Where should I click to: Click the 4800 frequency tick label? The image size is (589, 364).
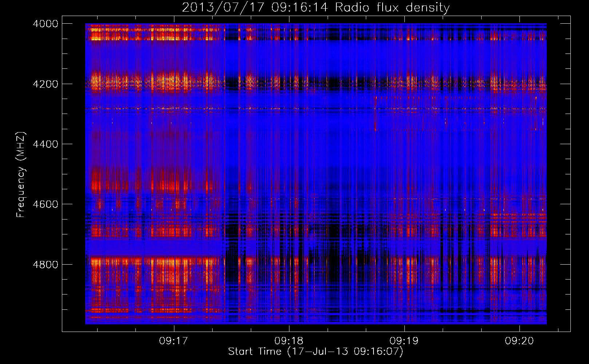tap(46, 265)
